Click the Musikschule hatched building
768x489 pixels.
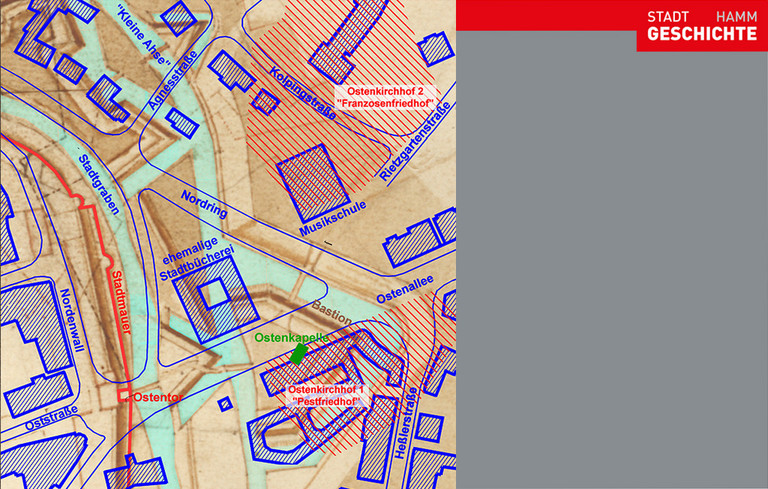(313, 183)
